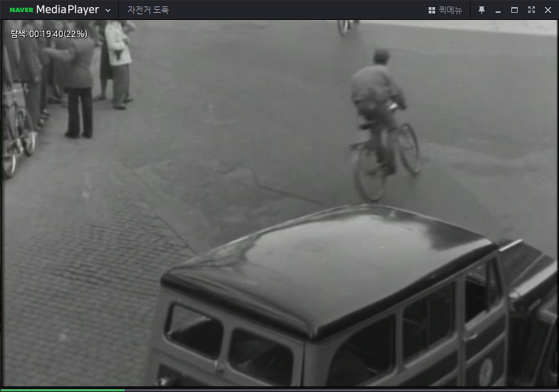This screenshot has width=559, height=392.
Task: Click the 탐색: 00:19:40(22%) seek overlay text
Action: coord(49,34)
